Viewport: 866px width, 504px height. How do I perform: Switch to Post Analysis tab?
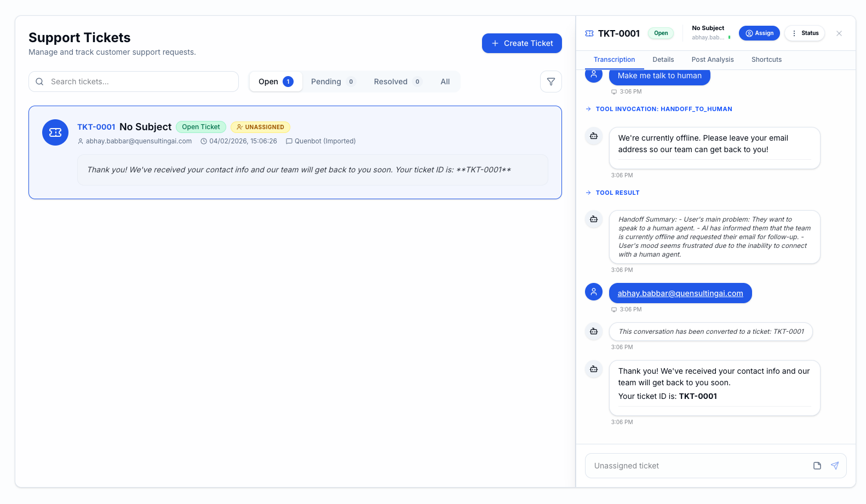(712, 60)
